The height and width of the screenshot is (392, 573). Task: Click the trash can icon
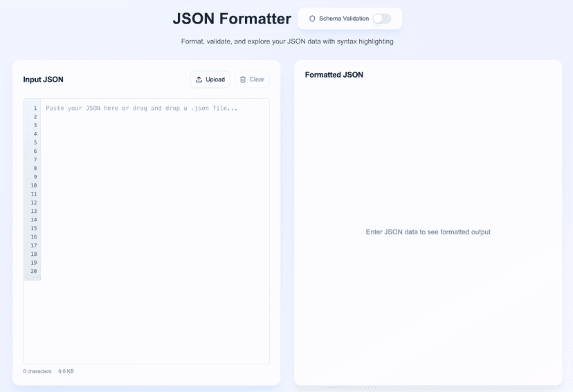[243, 80]
